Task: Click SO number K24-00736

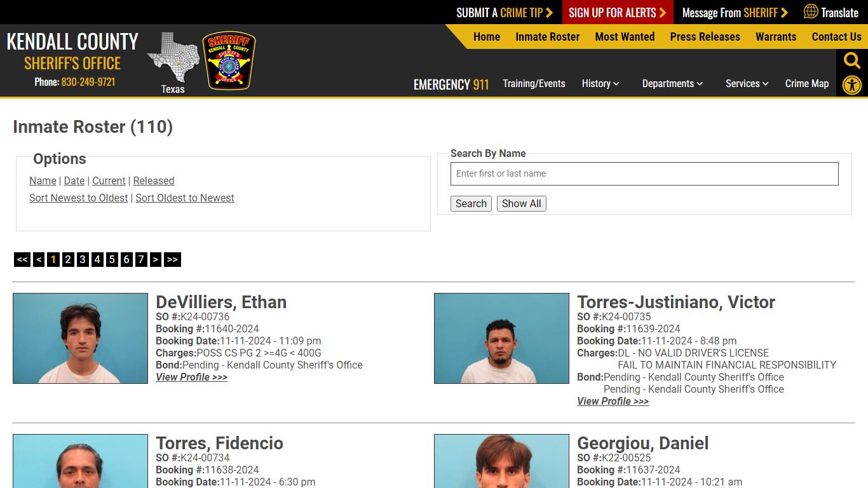Action: [x=205, y=316]
